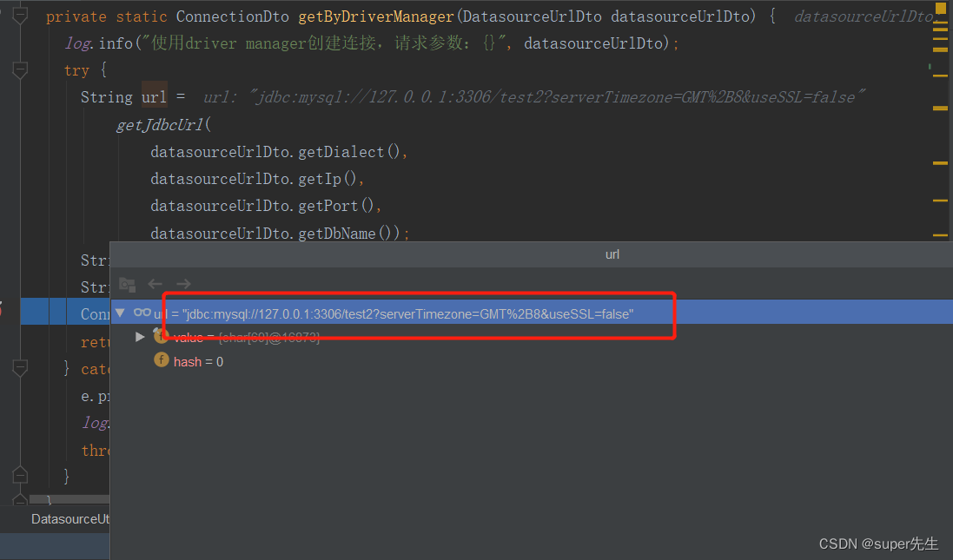The width and height of the screenshot is (953, 560).
Task: Click datasourceUrlDto.getDbName() line
Action: [281, 233]
